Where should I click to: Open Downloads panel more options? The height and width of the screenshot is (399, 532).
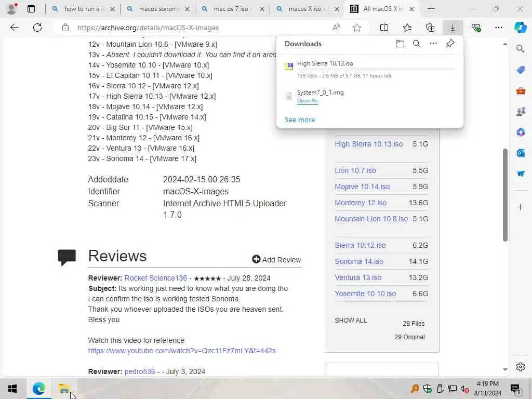click(433, 44)
